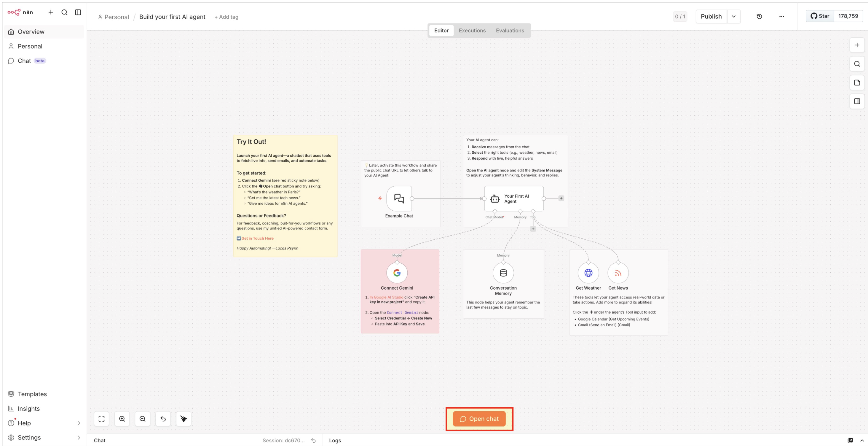868x448 pixels.
Task: Open Insights in the sidebar
Action: (x=44, y=409)
